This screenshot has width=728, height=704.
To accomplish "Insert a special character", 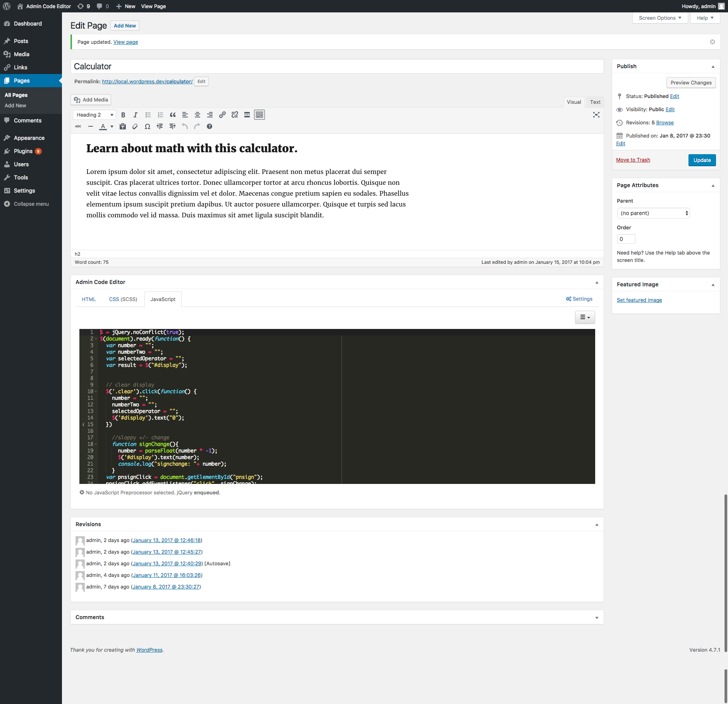I will coord(148,126).
